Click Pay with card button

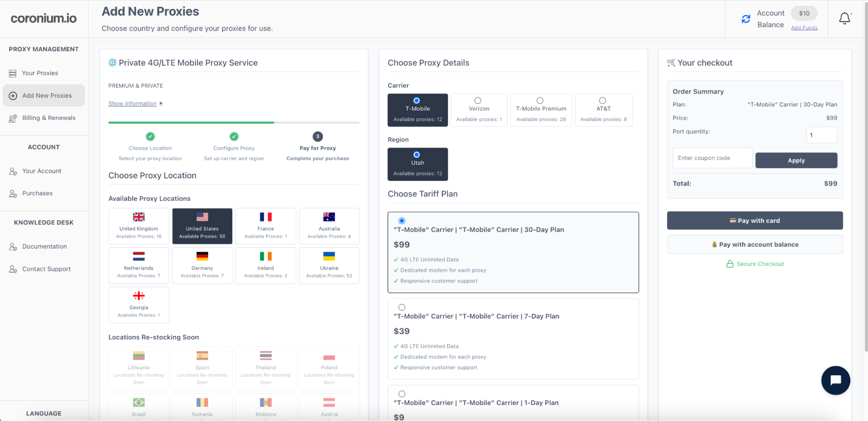click(754, 220)
